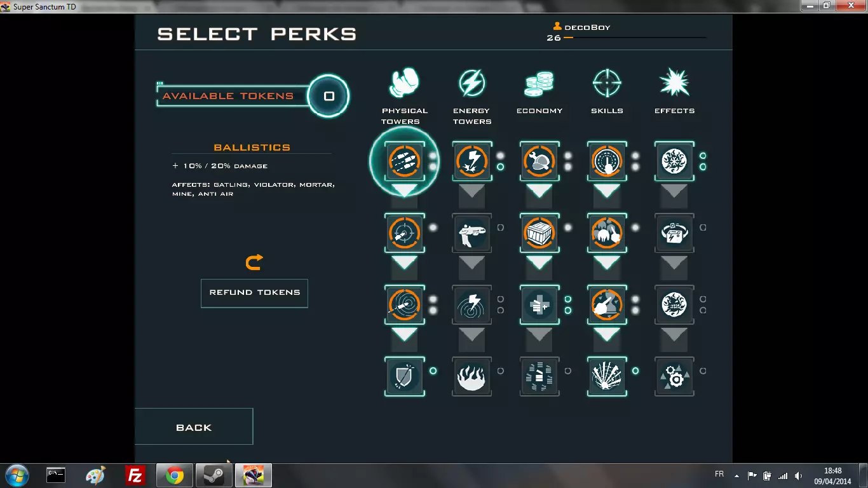Select the shield perk at bottom of Physical Towers
The width and height of the screenshot is (868, 488).
404,376
